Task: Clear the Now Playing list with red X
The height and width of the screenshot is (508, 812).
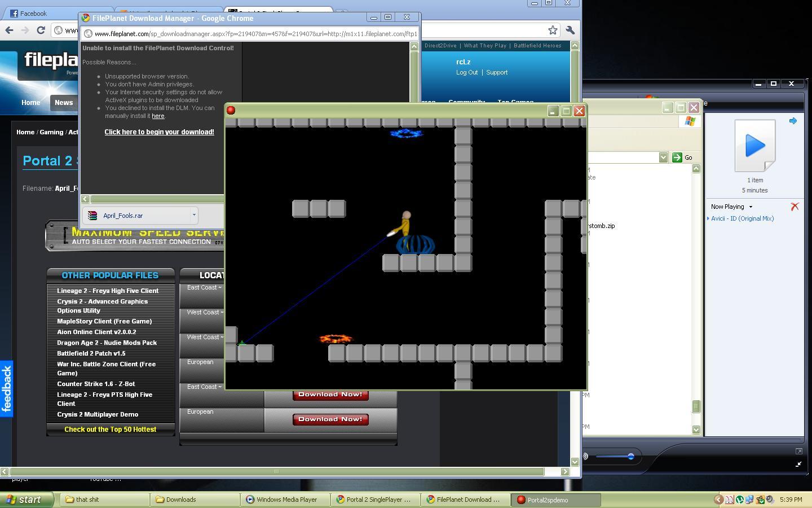Action: click(795, 207)
